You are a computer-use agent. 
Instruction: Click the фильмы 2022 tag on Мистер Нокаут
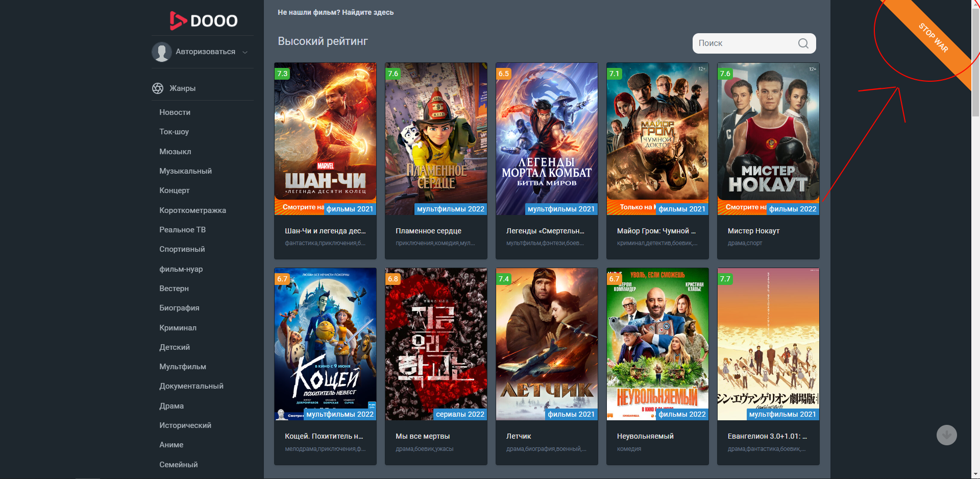[793, 209]
